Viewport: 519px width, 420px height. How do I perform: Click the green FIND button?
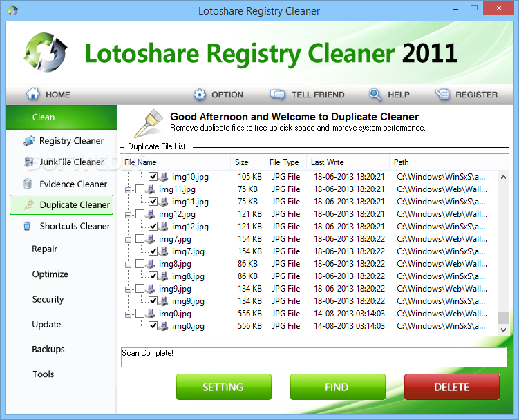click(338, 387)
